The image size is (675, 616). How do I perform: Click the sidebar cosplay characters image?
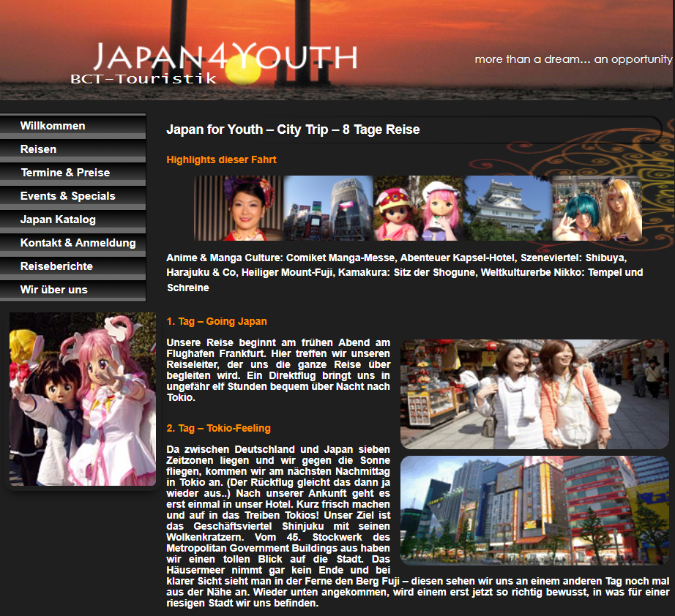pyautogui.click(x=83, y=399)
